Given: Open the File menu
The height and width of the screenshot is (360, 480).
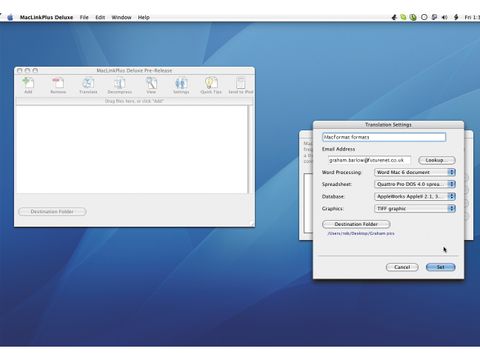Looking at the screenshot, I should click(84, 17).
